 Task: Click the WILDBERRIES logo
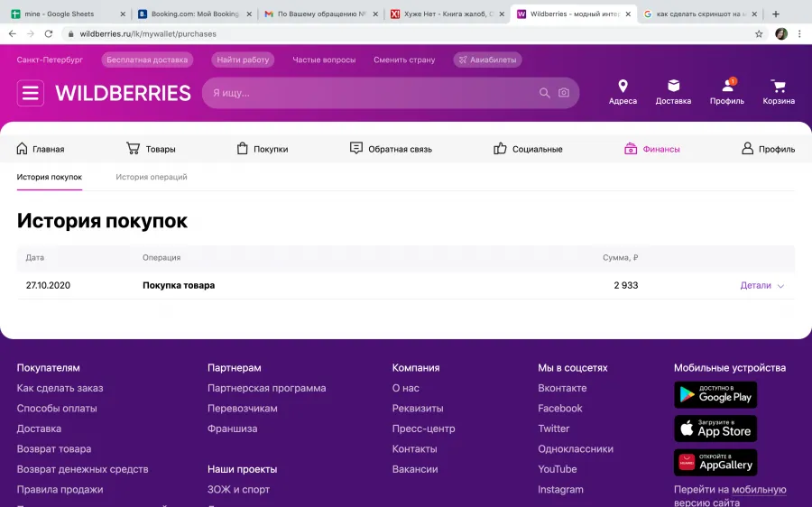124,93
